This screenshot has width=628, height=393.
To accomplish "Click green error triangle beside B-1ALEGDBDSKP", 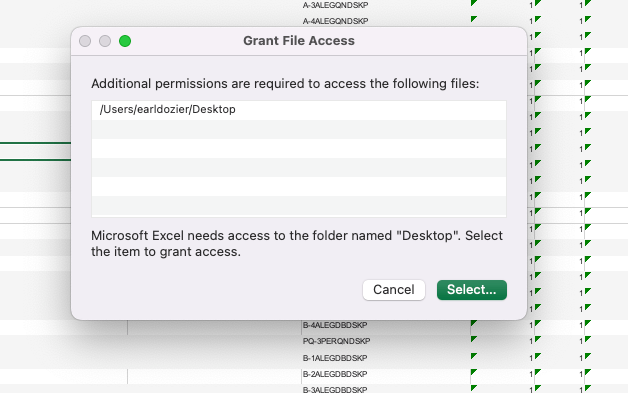I will (474, 356).
